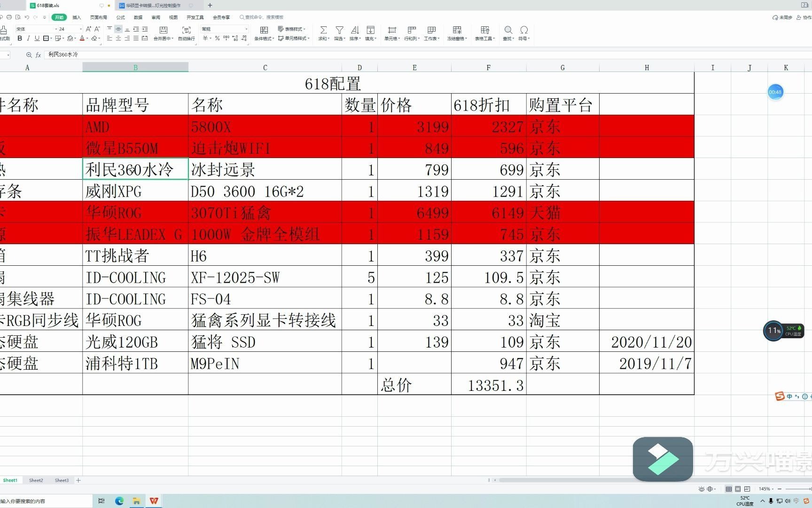Click the print icon in quick access bar

(x=9, y=17)
